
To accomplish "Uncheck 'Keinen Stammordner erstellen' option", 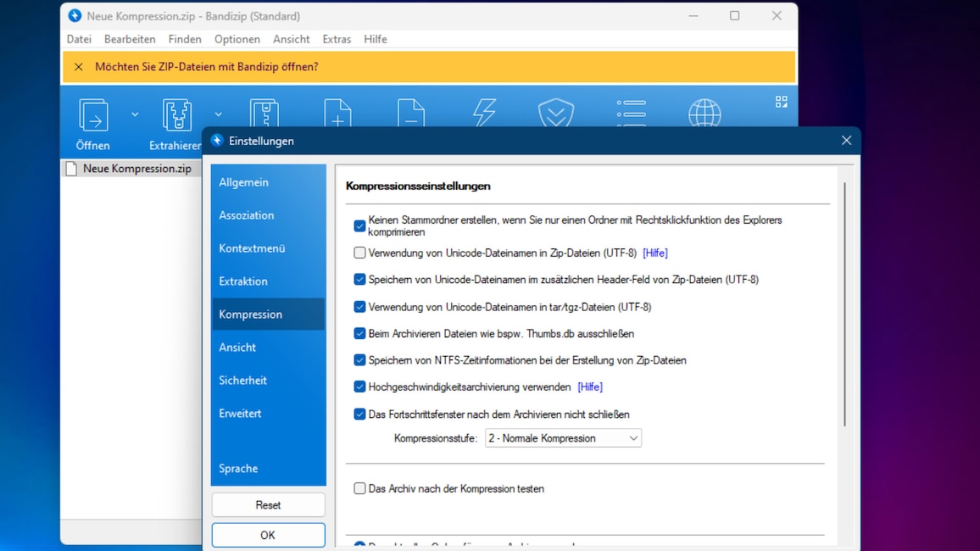I will [359, 226].
